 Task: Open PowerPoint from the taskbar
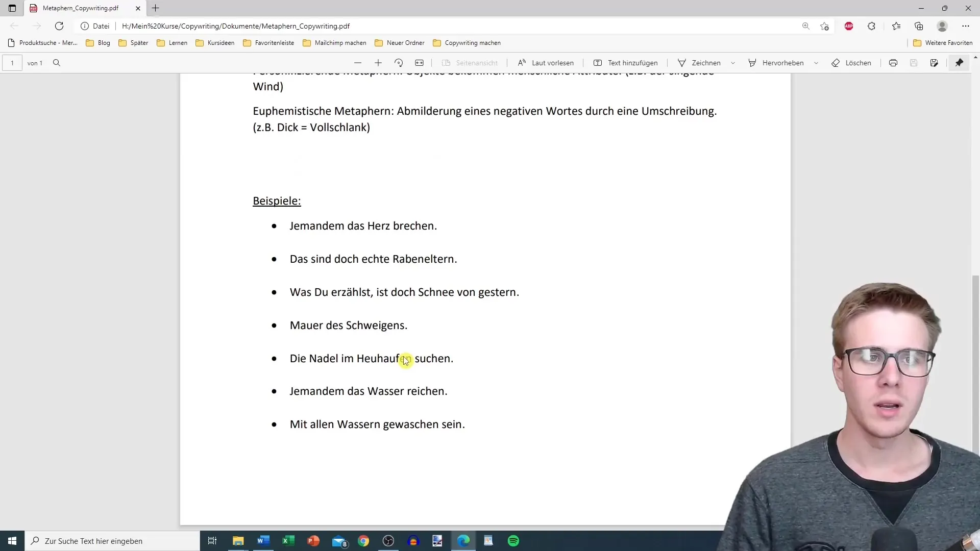[313, 541]
